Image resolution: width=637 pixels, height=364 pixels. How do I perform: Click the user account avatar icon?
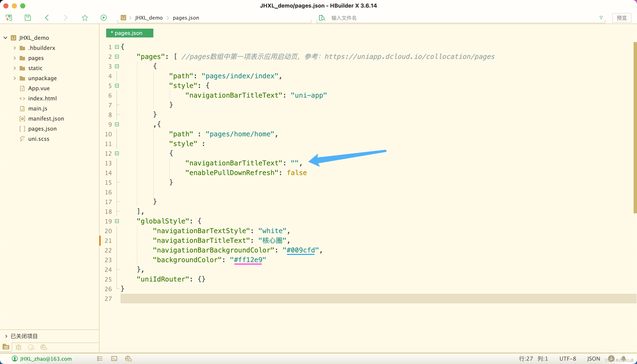tap(15, 359)
